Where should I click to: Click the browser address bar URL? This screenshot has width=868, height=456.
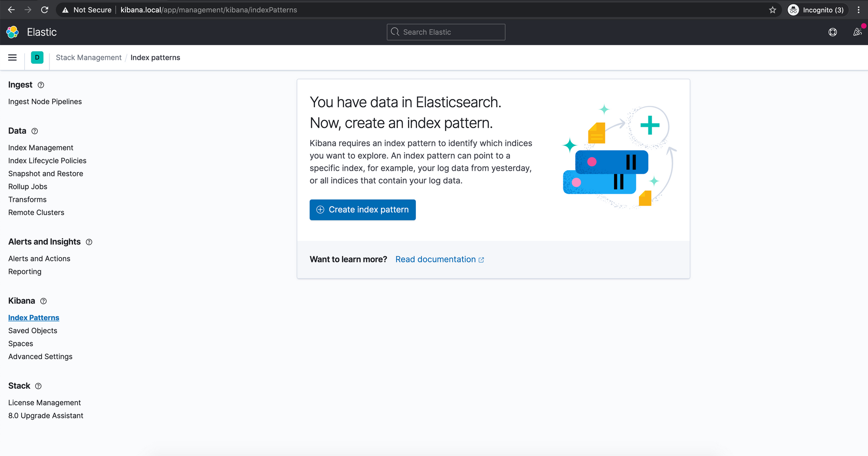pyautogui.click(x=209, y=10)
